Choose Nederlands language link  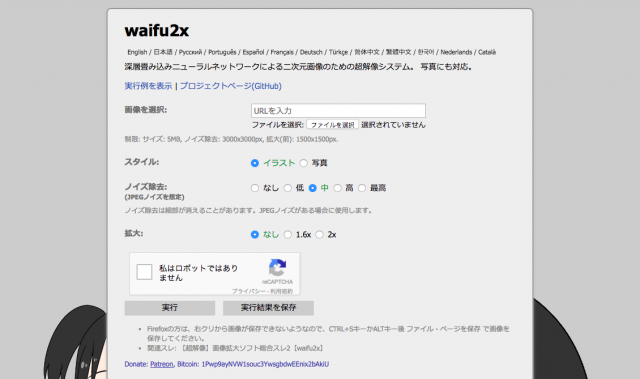click(456, 52)
